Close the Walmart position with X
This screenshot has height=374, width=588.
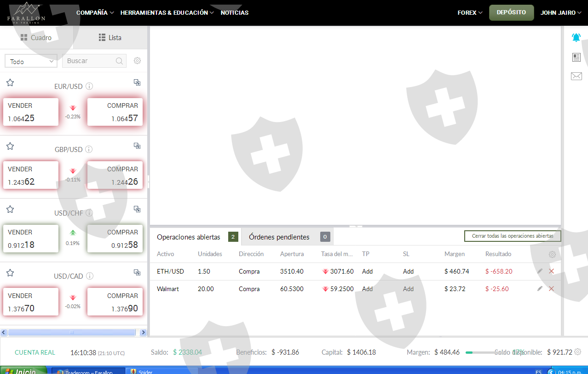coord(551,289)
